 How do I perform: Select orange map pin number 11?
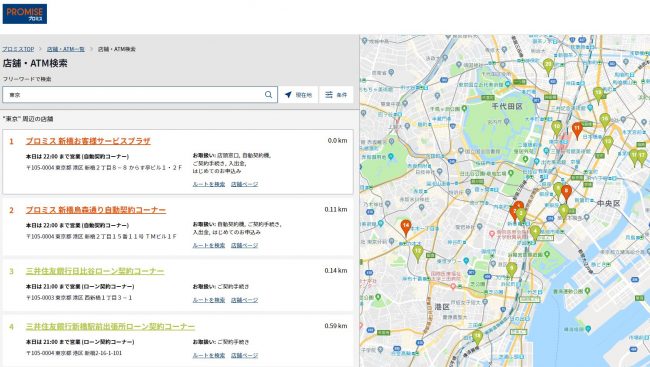pyautogui.click(x=577, y=130)
